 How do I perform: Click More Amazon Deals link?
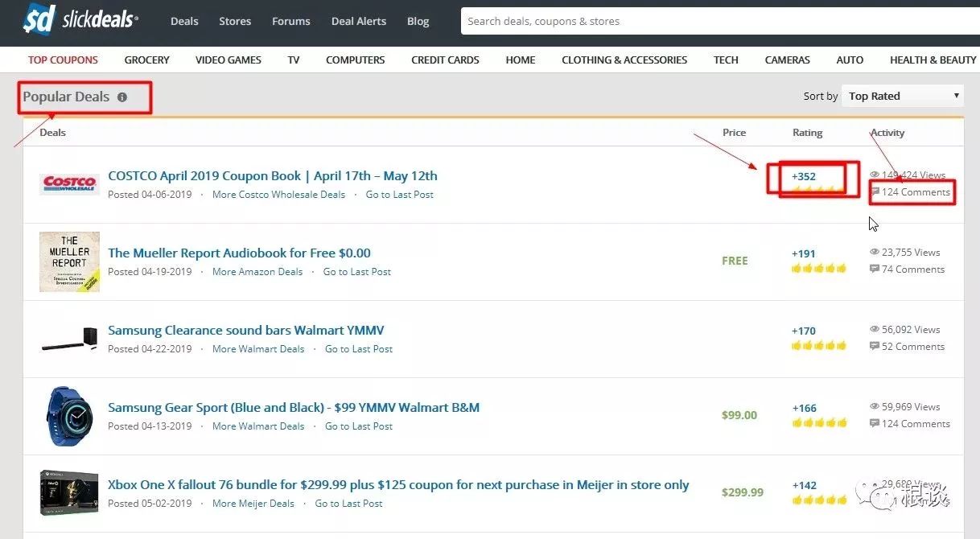[257, 272]
